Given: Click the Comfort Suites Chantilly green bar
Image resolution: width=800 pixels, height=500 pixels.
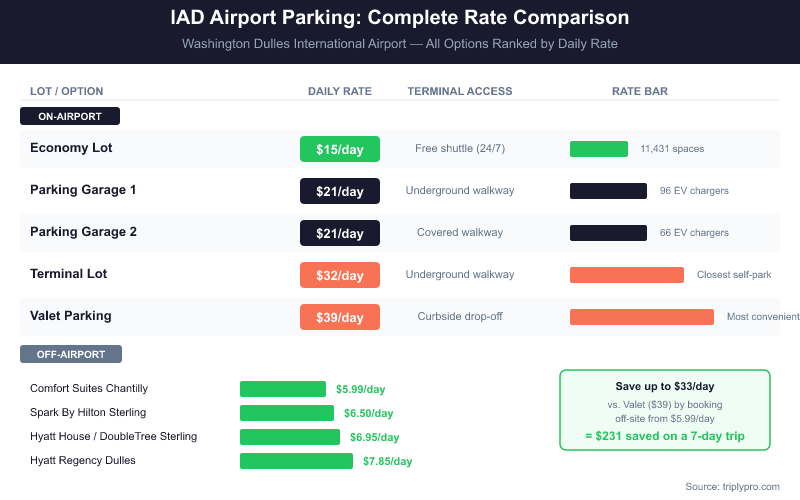Looking at the screenshot, I should 283,389.
